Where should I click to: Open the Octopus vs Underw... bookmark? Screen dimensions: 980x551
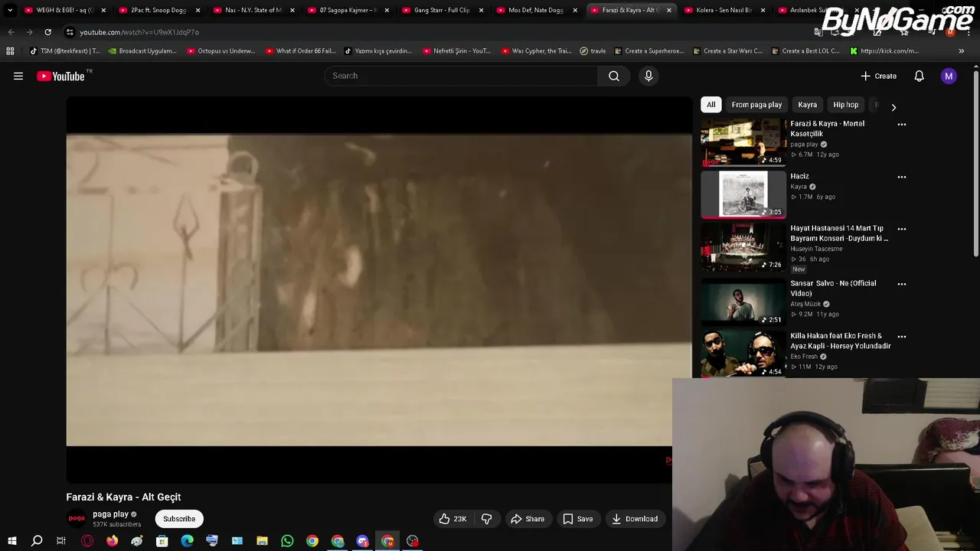pyautogui.click(x=220, y=51)
